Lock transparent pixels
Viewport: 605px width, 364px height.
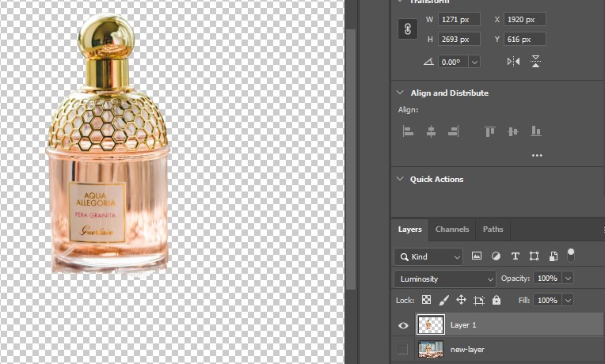(x=426, y=300)
